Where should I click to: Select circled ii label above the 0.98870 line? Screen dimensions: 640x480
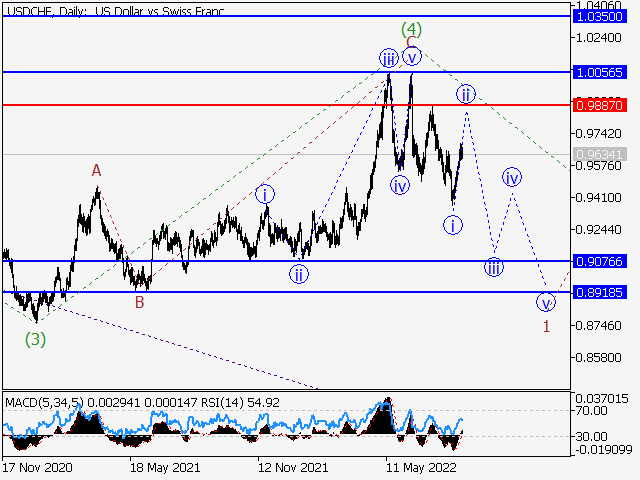466,94
